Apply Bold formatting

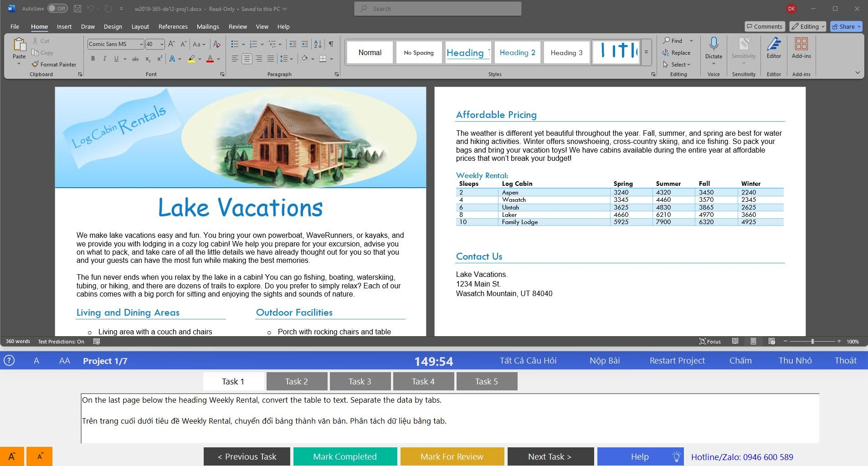tap(93, 59)
